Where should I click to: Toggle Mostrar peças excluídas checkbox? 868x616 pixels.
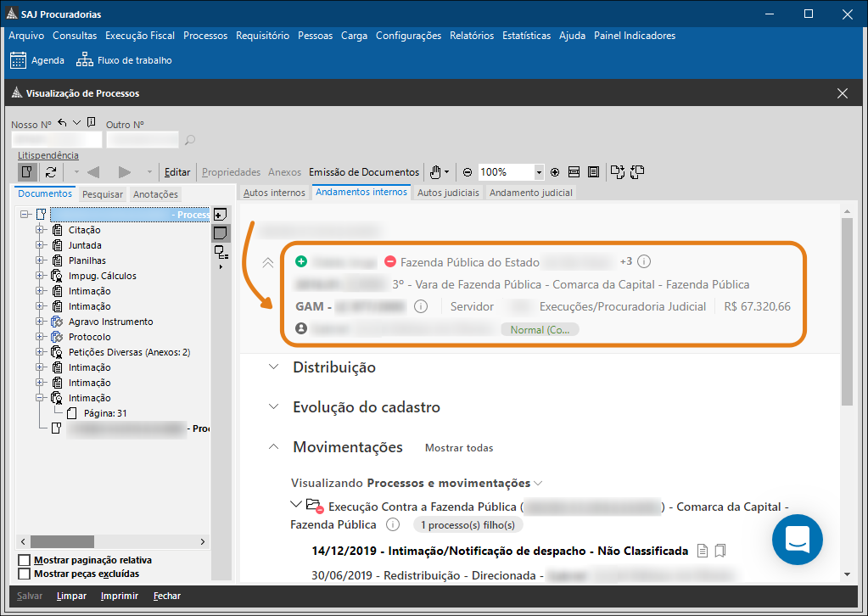point(25,574)
